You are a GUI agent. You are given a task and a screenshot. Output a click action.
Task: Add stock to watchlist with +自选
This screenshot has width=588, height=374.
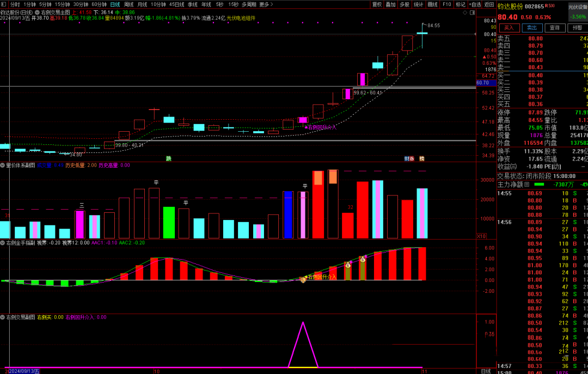pos(475,4)
